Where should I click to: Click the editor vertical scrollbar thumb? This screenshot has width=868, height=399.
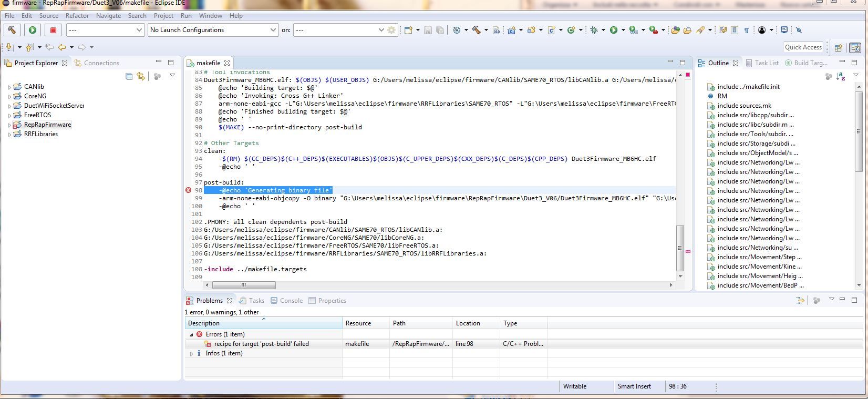coord(680,248)
